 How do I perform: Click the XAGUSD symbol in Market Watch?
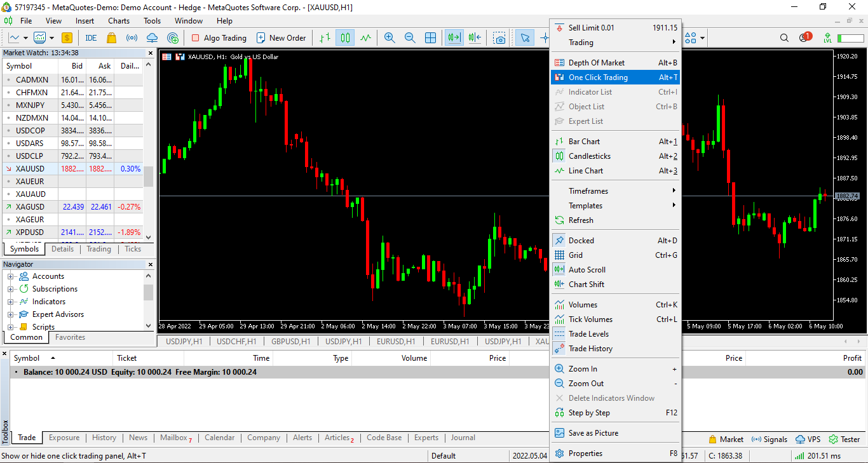[30, 207]
